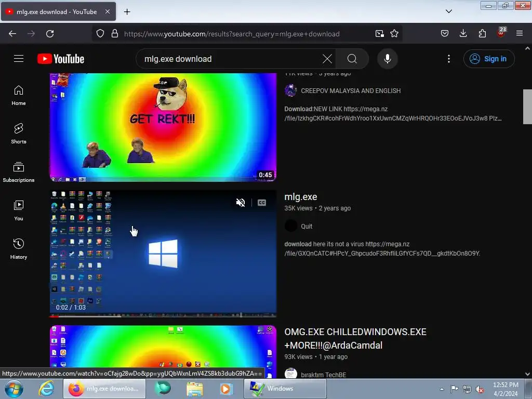This screenshot has height=399, width=532.
Task: Open picture-in-picture from the address bar
Action: point(380,34)
